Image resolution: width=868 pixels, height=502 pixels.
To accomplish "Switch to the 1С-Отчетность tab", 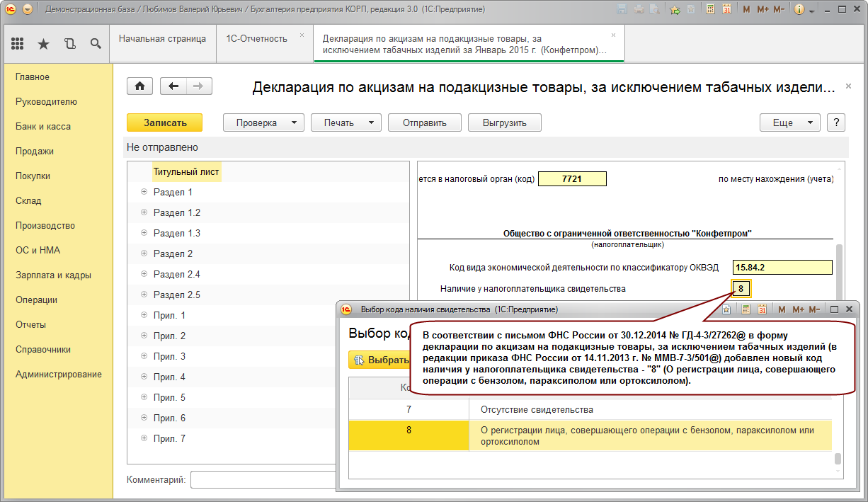I will (x=257, y=38).
